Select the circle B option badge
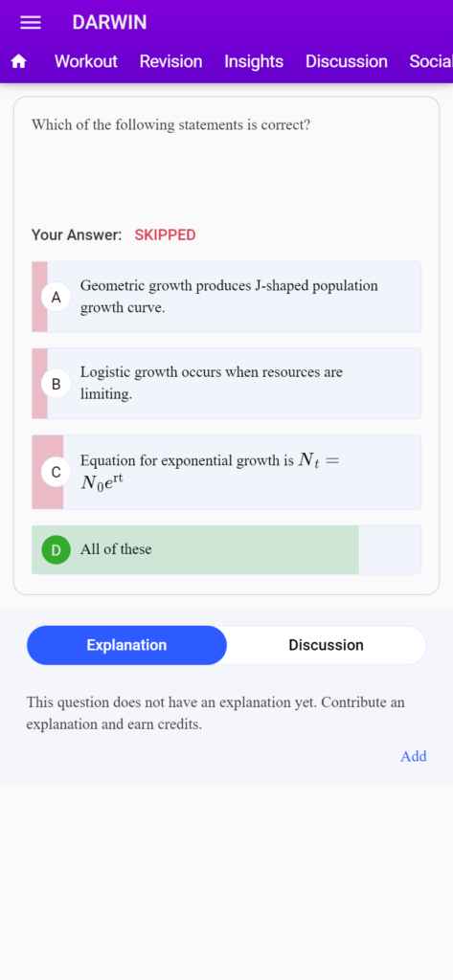 point(57,384)
